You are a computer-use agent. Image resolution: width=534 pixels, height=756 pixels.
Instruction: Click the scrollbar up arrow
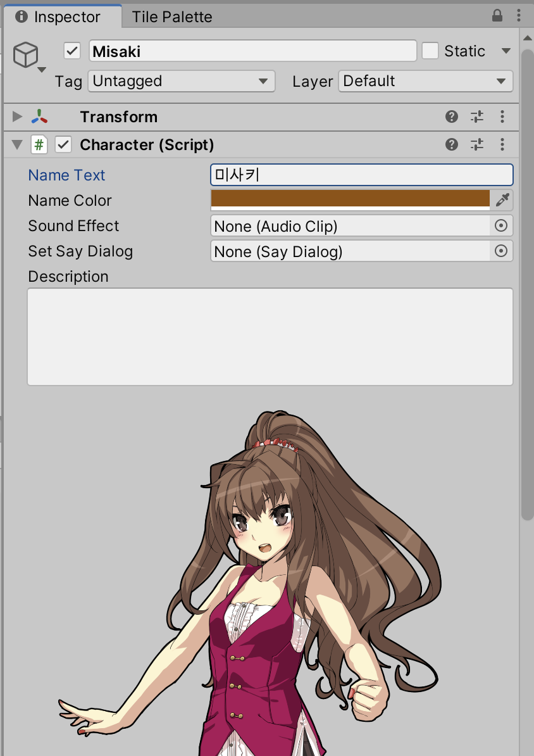527,37
